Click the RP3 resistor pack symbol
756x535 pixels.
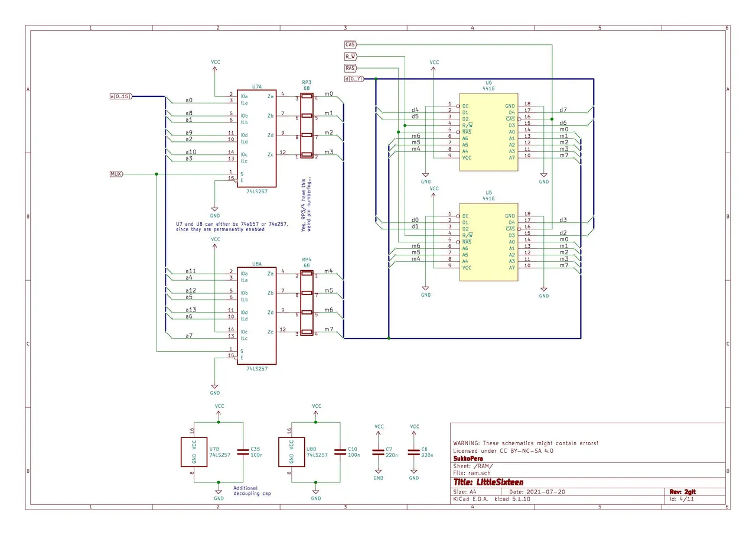[307, 124]
